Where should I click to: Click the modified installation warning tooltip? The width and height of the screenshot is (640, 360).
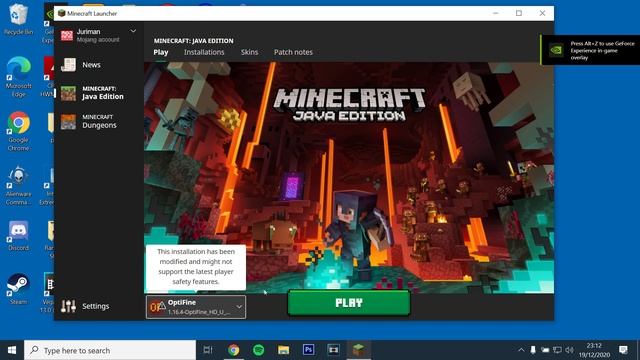(196, 267)
